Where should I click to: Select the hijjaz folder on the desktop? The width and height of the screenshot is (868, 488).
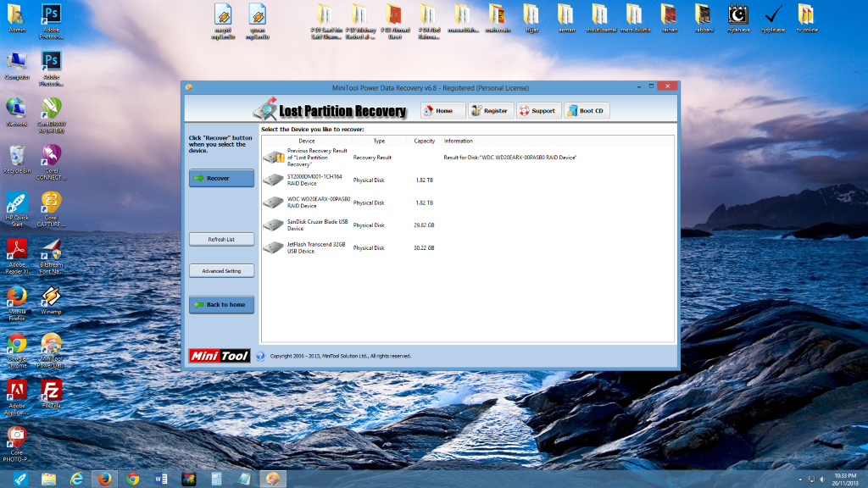coord(531,19)
